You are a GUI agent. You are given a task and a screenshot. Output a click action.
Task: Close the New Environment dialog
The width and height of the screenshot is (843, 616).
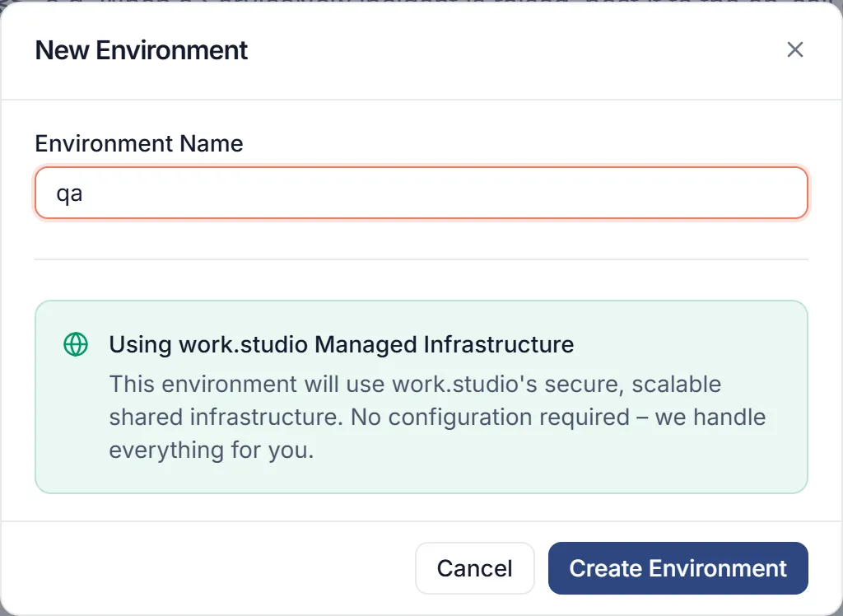794,49
